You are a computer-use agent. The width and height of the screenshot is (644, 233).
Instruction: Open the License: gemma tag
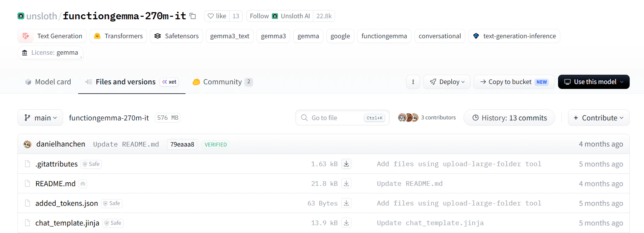pos(50,53)
